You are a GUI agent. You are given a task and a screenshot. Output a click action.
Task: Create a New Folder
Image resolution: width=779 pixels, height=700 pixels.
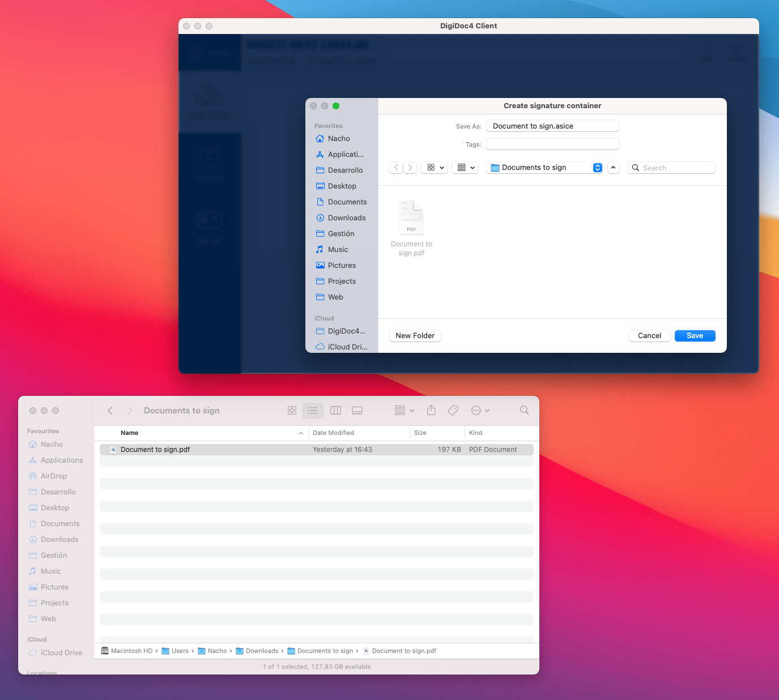click(415, 335)
